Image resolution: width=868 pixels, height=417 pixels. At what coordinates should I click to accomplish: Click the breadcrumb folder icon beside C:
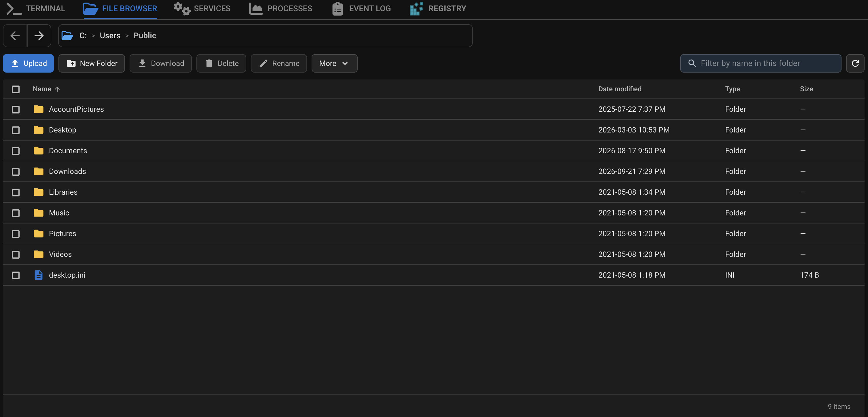tap(67, 35)
